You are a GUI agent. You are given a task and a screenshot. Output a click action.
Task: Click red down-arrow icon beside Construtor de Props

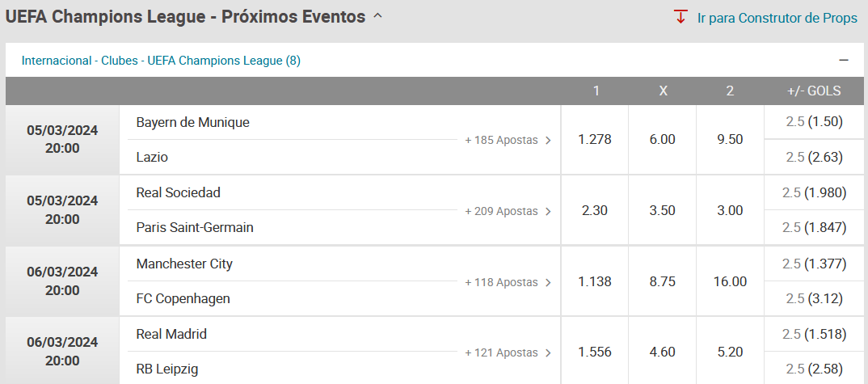[680, 17]
